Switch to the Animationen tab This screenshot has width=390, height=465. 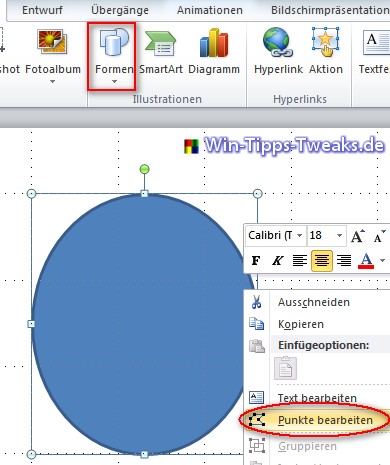coord(210,10)
